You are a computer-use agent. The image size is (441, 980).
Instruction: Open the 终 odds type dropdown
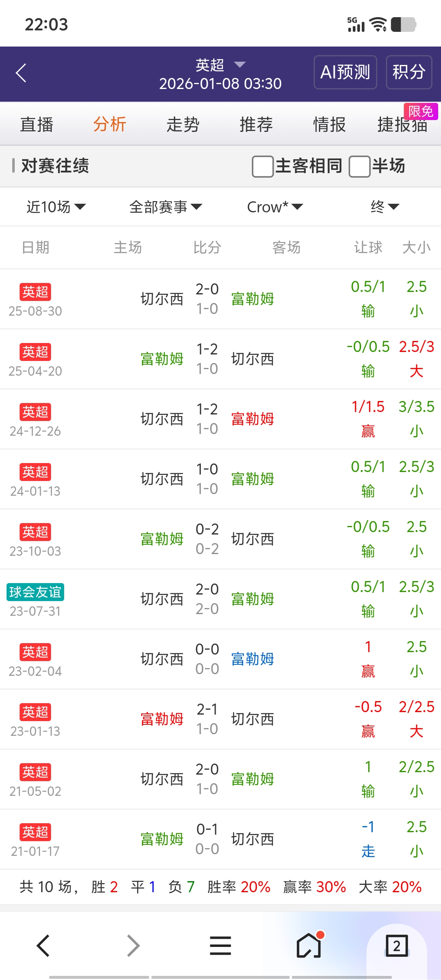(x=384, y=207)
